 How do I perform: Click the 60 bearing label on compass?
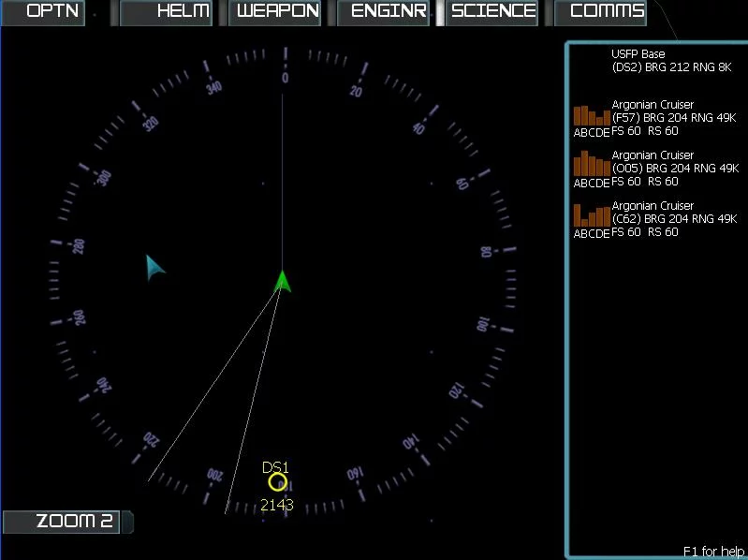(462, 184)
